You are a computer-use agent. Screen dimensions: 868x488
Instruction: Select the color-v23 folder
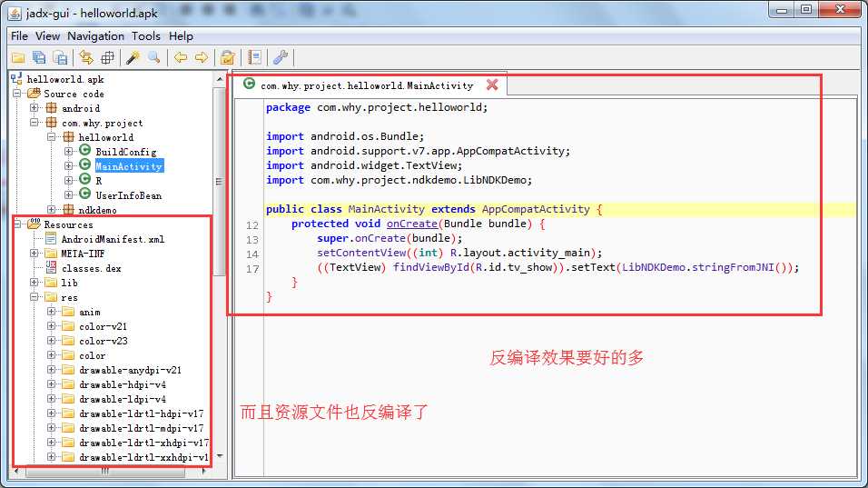click(103, 341)
